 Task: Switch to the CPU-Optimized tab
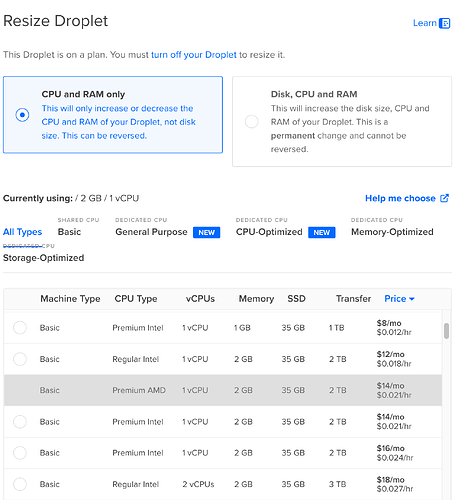[x=269, y=232]
